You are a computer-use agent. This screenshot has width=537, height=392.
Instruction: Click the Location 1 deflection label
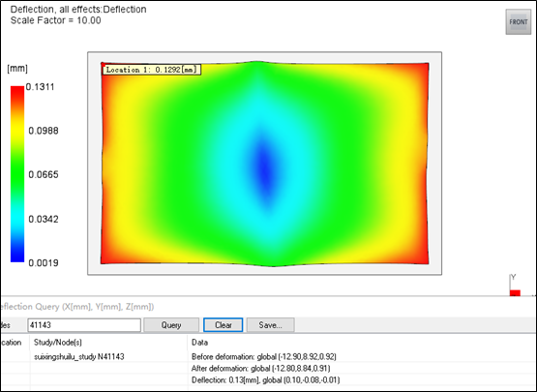tap(151, 70)
